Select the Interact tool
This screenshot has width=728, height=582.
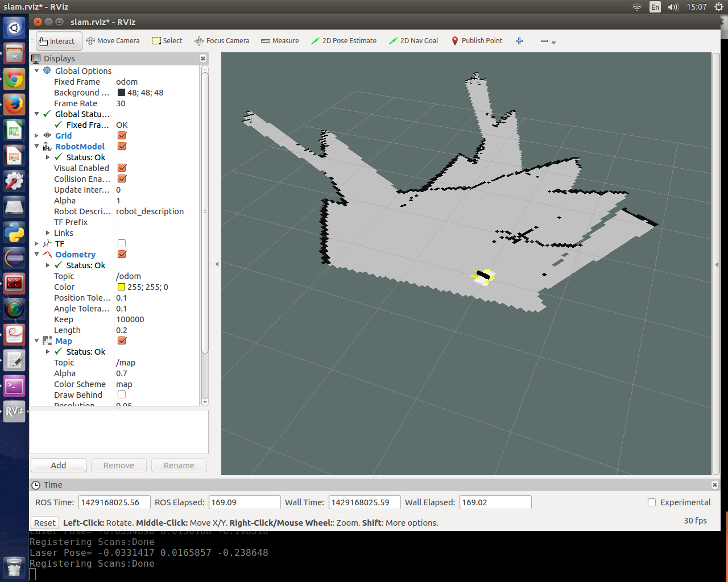(x=59, y=41)
